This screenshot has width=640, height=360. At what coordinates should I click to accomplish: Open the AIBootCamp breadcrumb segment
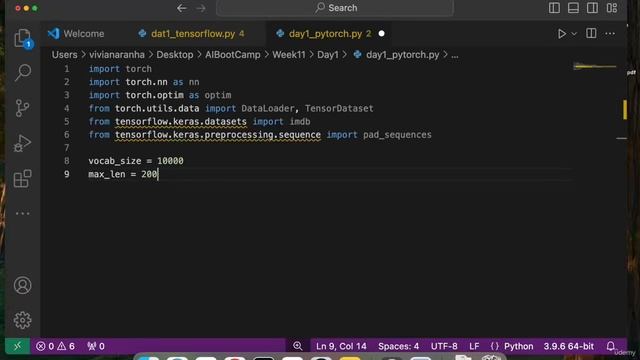click(x=233, y=55)
